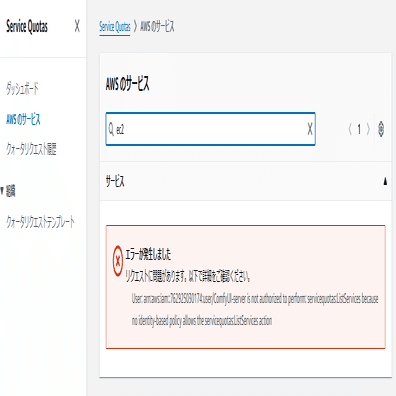Toggle the サービス column sort arrow
396x396 pixels.
point(385,181)
